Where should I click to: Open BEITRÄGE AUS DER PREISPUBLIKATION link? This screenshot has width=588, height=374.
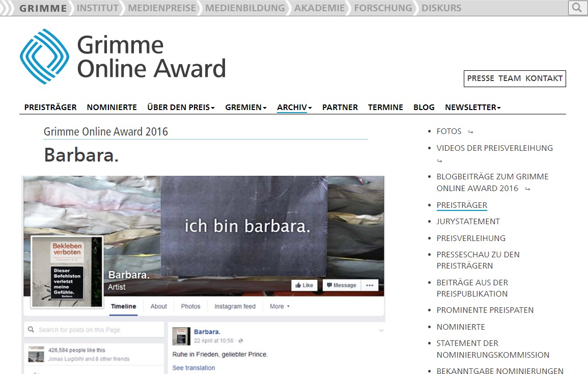pyautogui.click(x=472, y=288)
